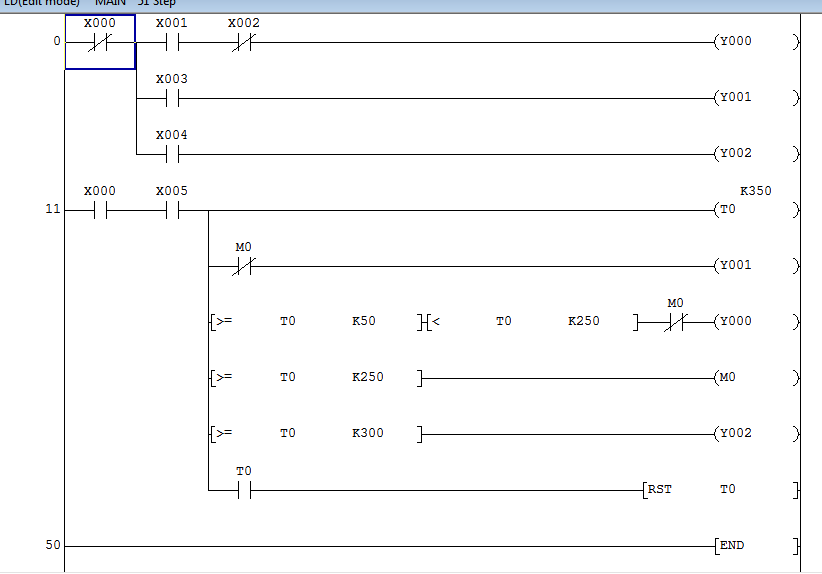Select the Y001 coil after the M0 contact
This screenshot has height=574, width=822.
coord(756,266)
